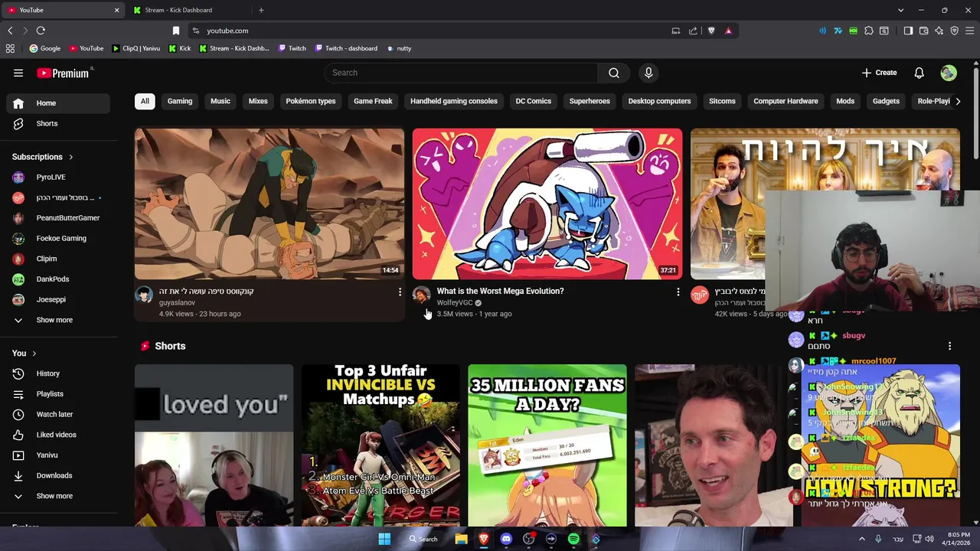Viewport: 980px width, 551px height.
Task: Open the Blastoise Mega Evolution thumbnail
Action: (547, 204)
